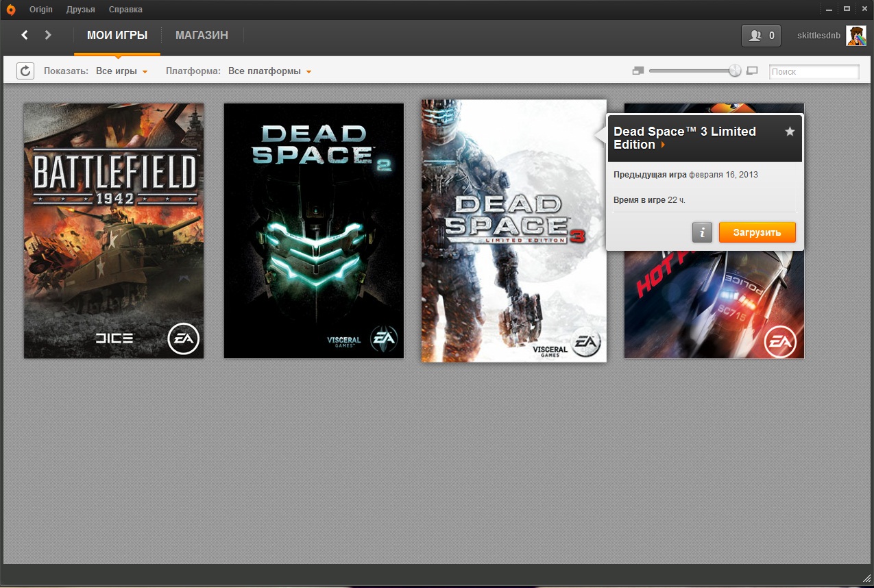The image size is (874, 588).
Task: Go back with the left arrow
Action: pyautogui.click(x=25, y=35)
